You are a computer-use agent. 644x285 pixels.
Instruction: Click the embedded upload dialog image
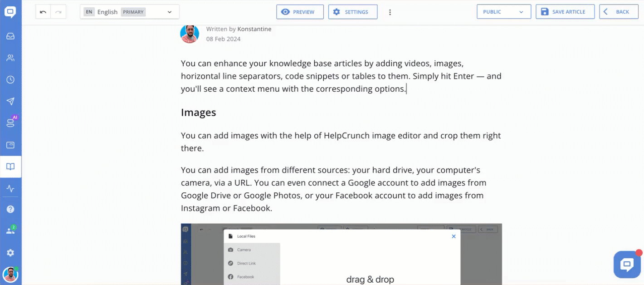(x=341, y=254)
